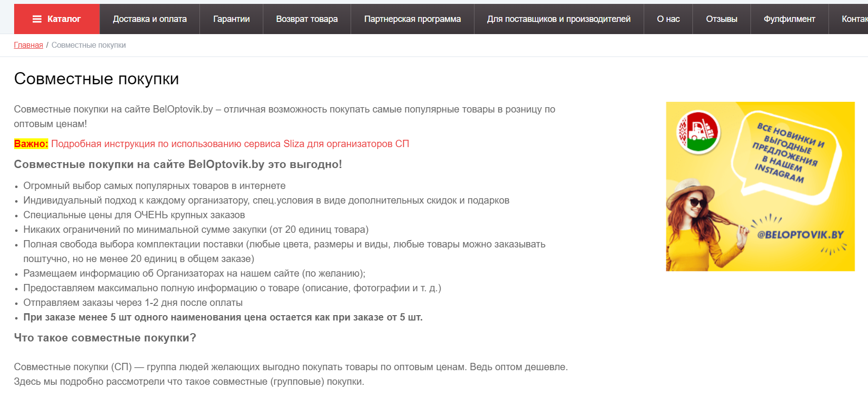This screenshot has height=396, width=868.
Task: Click the Совместные покупки page heading
Action: [97, 78]
